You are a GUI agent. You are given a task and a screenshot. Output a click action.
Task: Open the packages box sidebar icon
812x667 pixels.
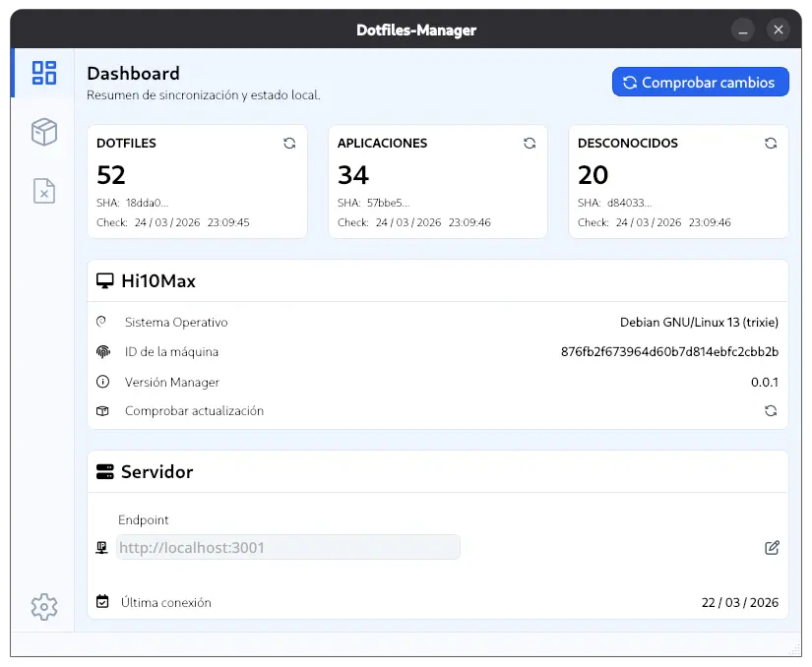click(x=44, y=132)
